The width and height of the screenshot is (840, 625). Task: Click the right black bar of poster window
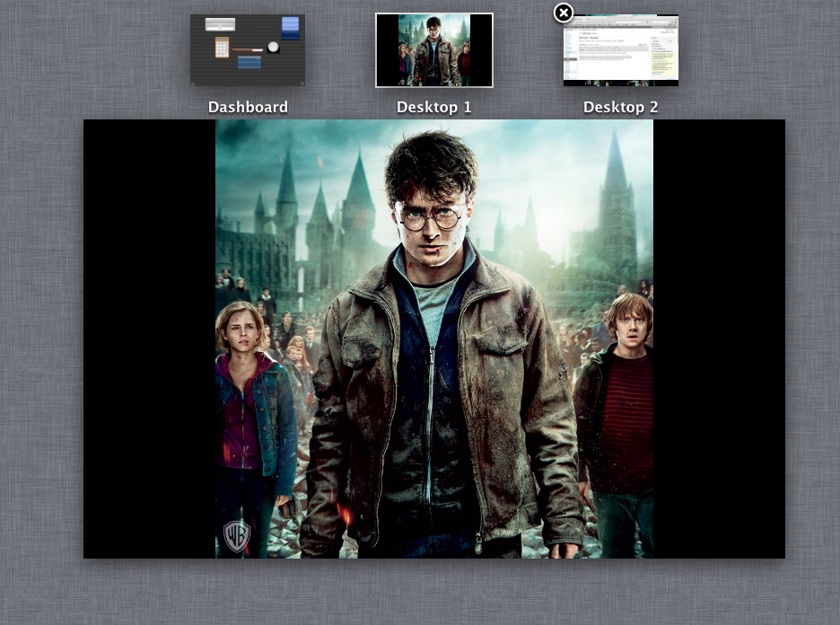(719, 339)
